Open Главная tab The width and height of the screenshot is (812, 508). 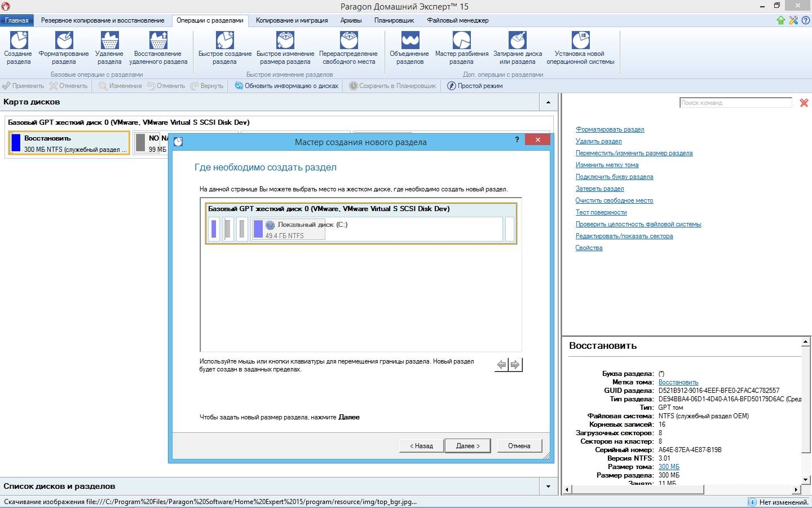[x=17, y=20]
